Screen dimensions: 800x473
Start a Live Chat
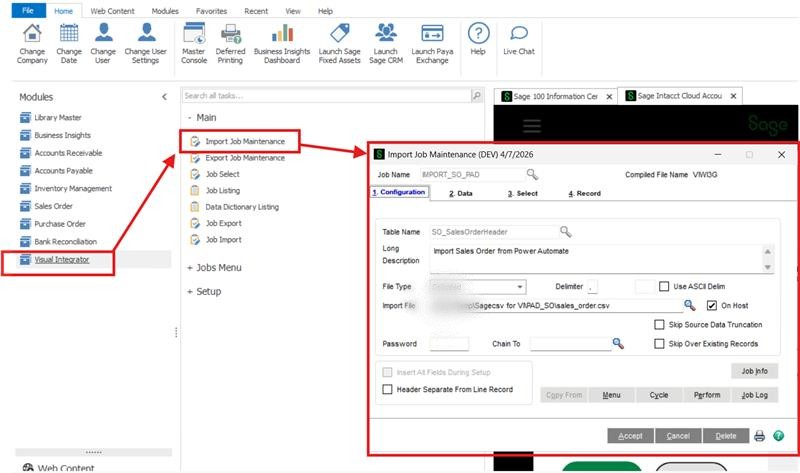point(519,39)
